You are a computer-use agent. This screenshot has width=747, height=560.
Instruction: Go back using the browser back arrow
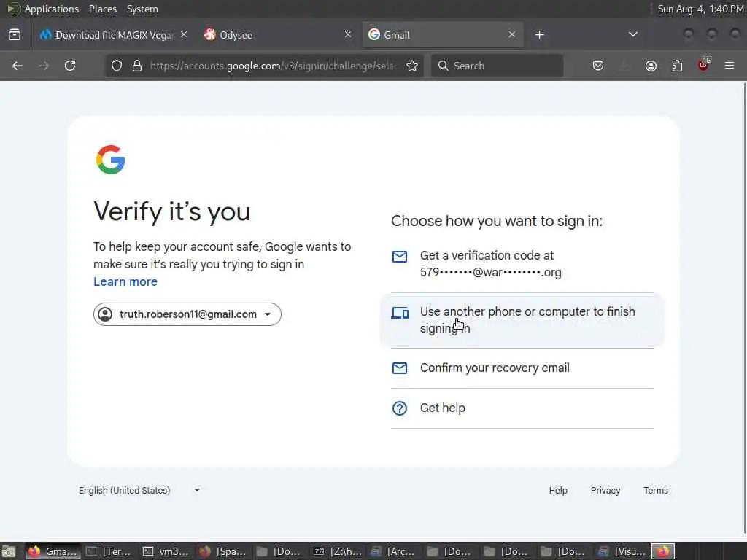coord(18,66)
